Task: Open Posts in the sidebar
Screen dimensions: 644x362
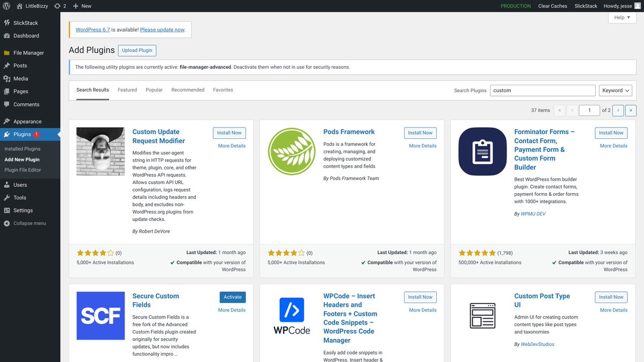Action: coord(30,65)
